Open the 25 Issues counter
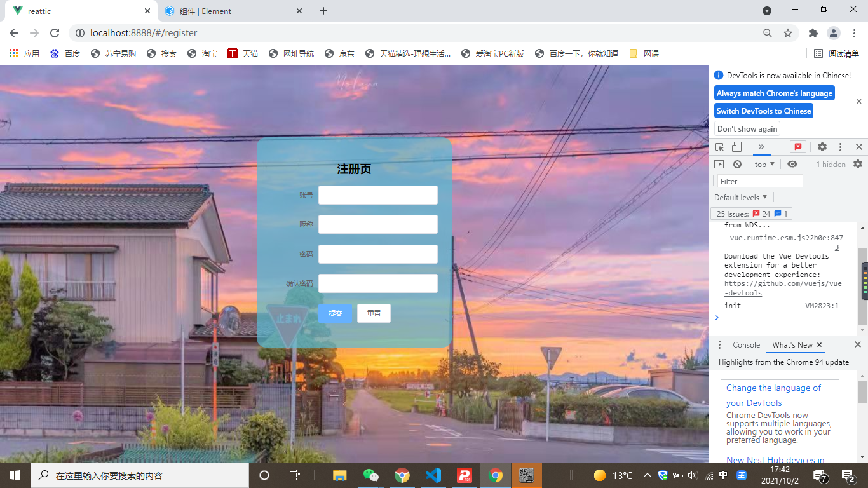The width and height of the screenshot is (868, 488). click(x=752, y=213)
